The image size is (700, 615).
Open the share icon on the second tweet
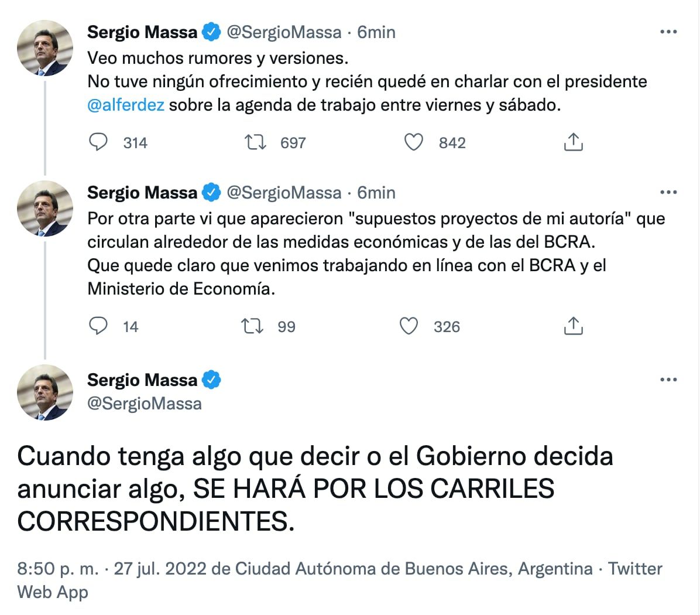pyautogui.click(x=572, y=326)
